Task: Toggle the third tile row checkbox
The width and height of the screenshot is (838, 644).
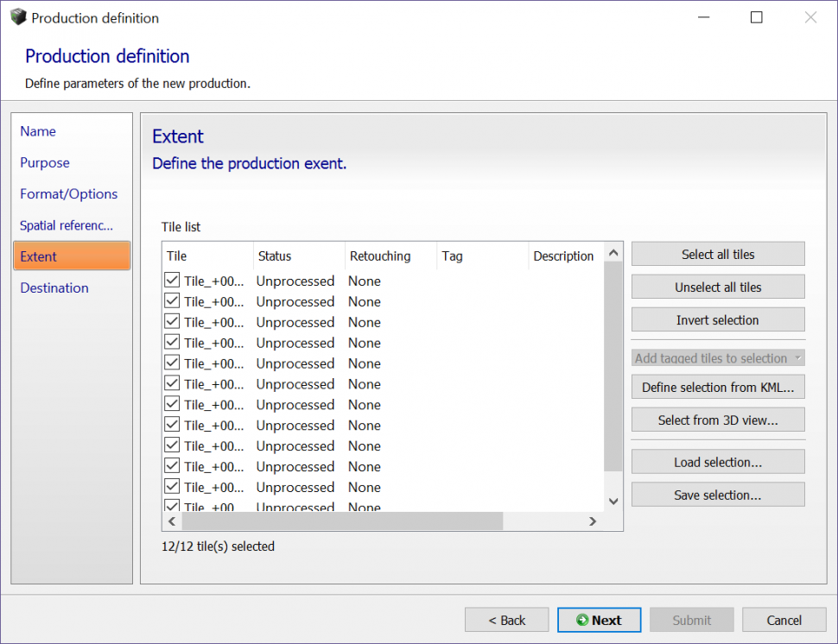Action: pyautogui.click(x=172, y=321)
